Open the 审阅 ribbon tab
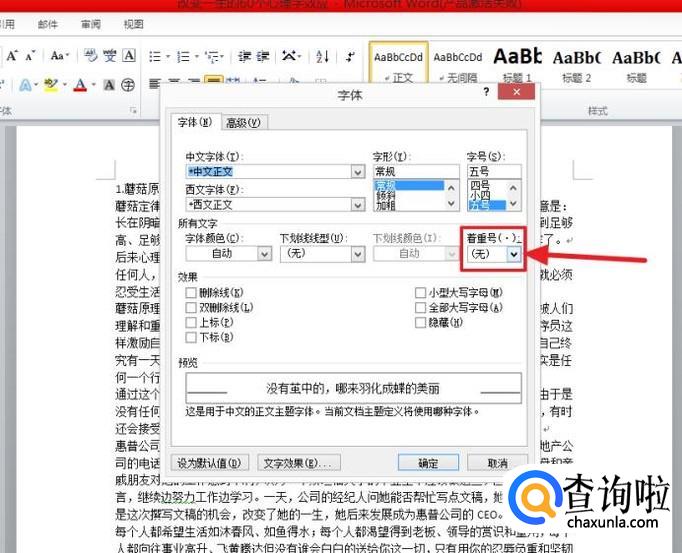Image resolution: width=682 pixels, height=553 pixels. [x=90, y=23]
